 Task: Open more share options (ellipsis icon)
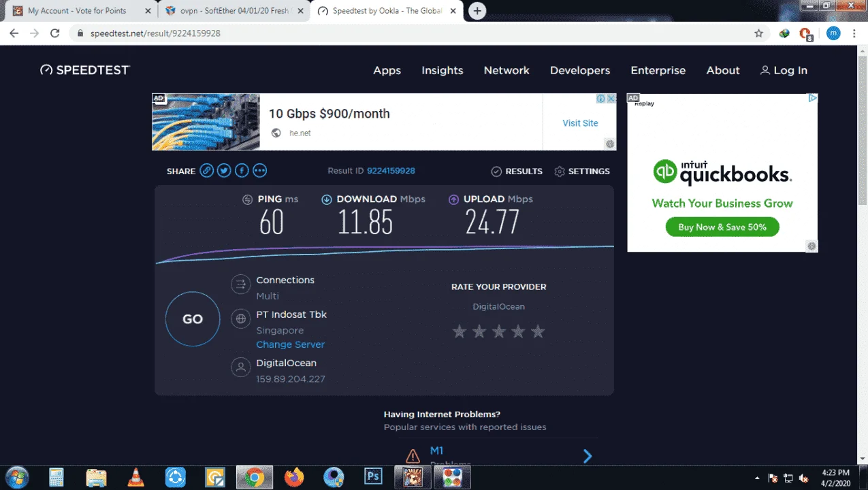pos(259,171)
